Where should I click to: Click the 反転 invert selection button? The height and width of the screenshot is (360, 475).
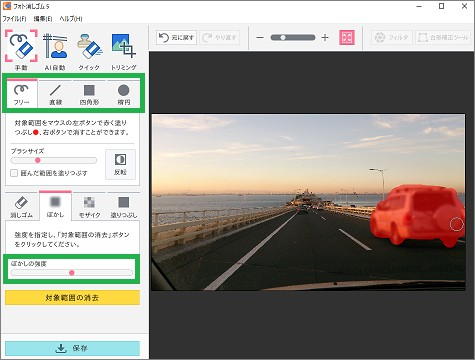click(120, 164)
